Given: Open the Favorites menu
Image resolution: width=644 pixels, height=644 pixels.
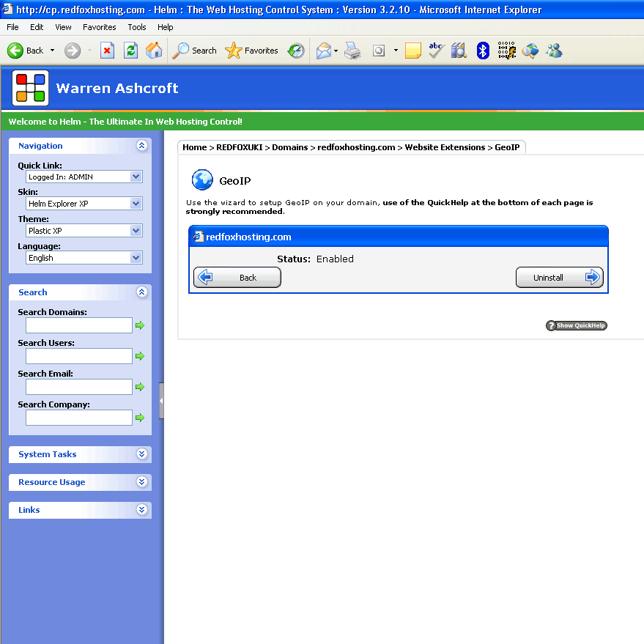Looking at the screenshot, I should coord(100,27).
